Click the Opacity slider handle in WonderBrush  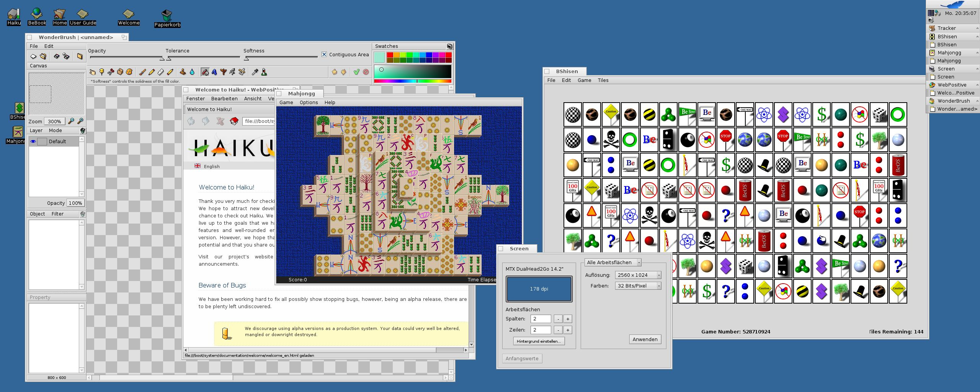click(162, 59)
